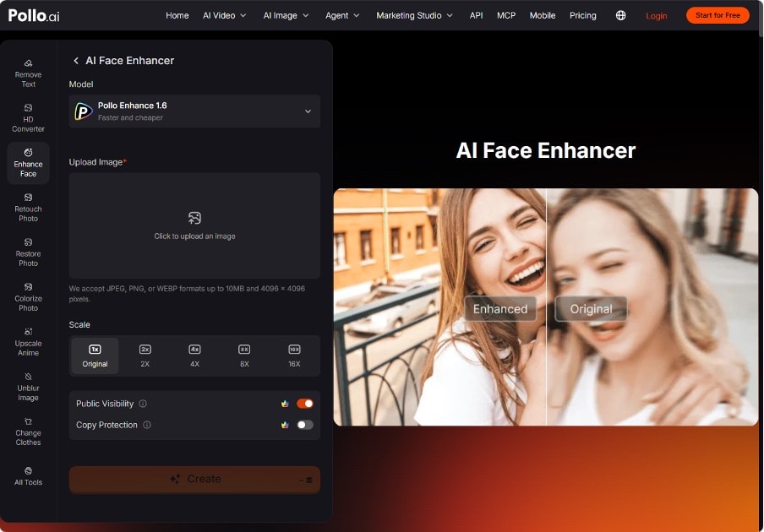Open the Remove Text tool
Viewport: 764px width, 532px height.
[x=28, y=73]
